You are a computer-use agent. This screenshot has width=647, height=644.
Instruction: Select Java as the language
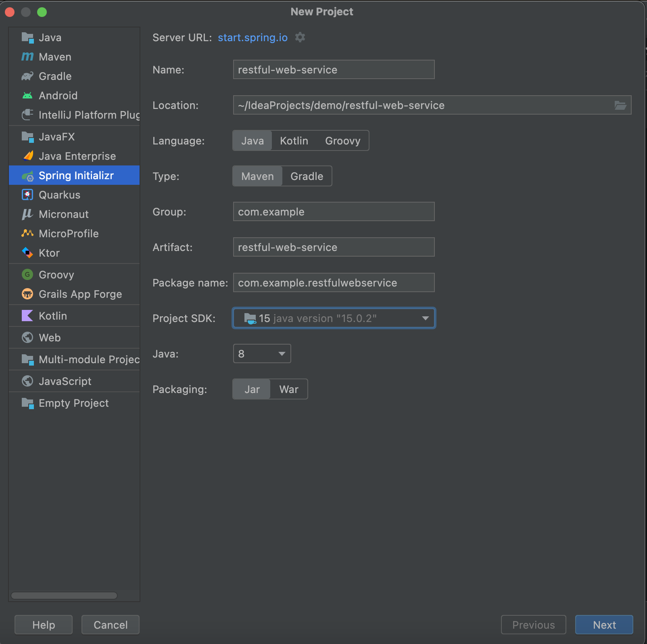[x=253, y=141]
